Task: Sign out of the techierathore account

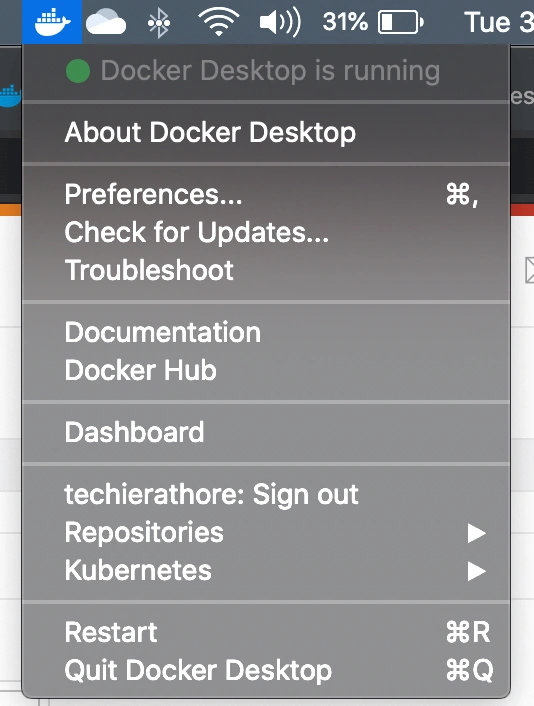Action: click(x=266, y=494)
